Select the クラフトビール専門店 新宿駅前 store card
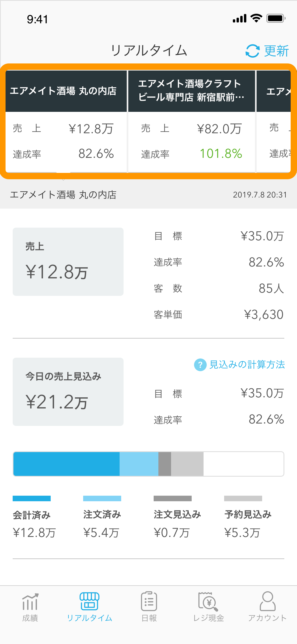Screen dimensions: 297x644 [192, 121]
